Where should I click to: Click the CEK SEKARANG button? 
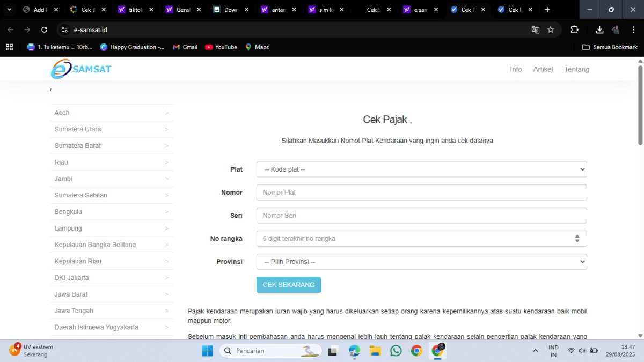point(289,285)
